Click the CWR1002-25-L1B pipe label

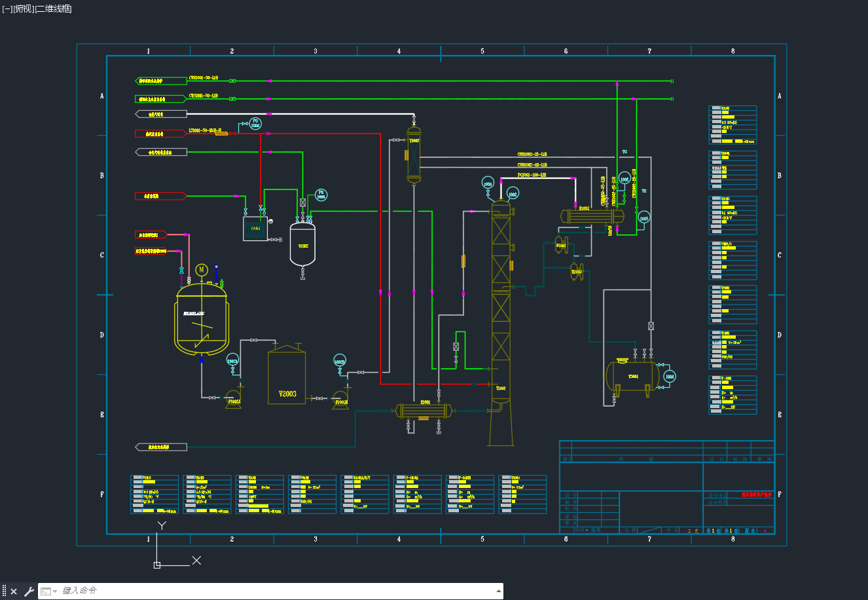[532, 155]
